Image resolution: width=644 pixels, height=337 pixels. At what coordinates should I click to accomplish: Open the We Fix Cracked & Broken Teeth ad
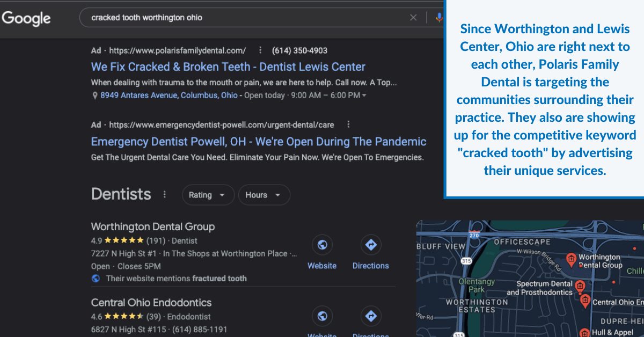pyautogui.click(x=228, y=67)
